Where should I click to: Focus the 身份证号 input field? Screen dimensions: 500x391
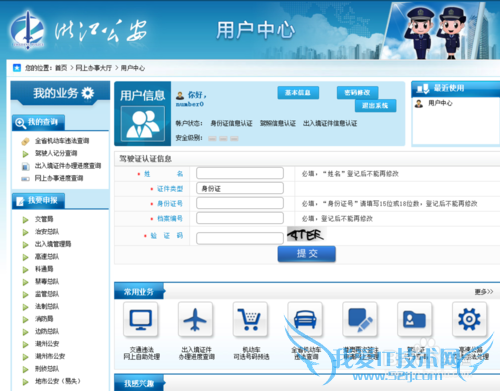(240, 203)
